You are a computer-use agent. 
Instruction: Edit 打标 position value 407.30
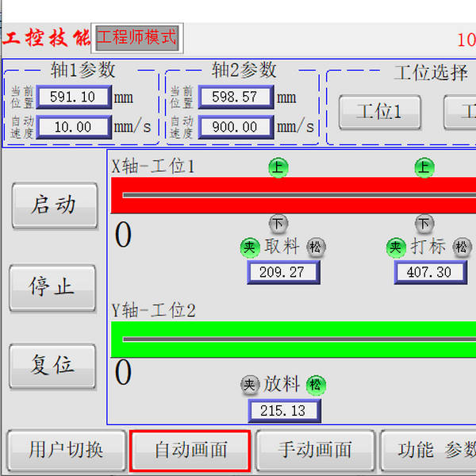[431, 272]
